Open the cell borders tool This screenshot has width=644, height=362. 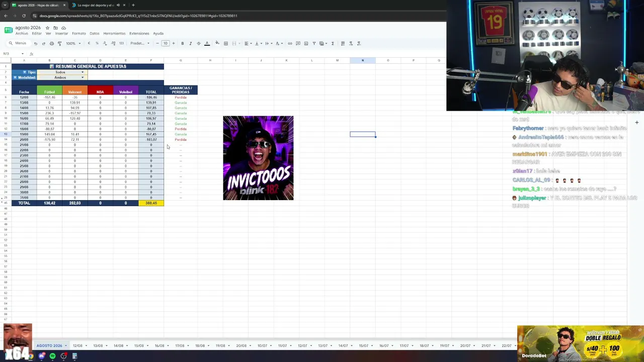pyautogui.click(x=226, y=43)
